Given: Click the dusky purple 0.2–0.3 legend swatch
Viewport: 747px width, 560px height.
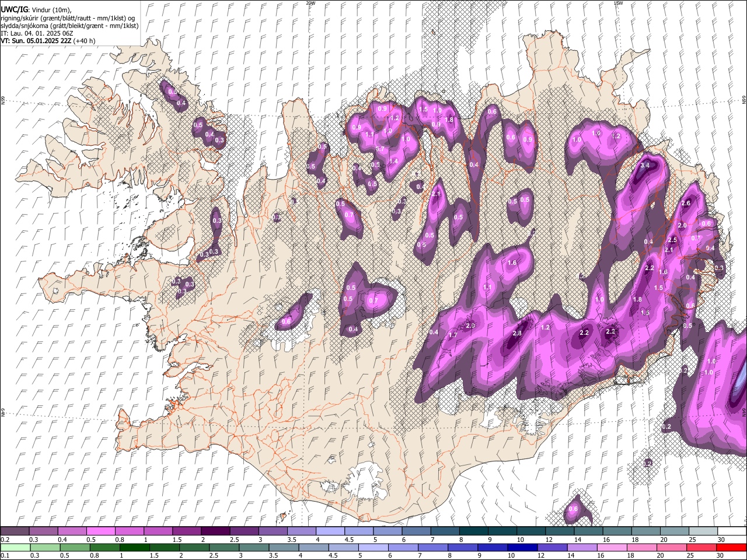Looking at the screenshot, I should (15, 531).
